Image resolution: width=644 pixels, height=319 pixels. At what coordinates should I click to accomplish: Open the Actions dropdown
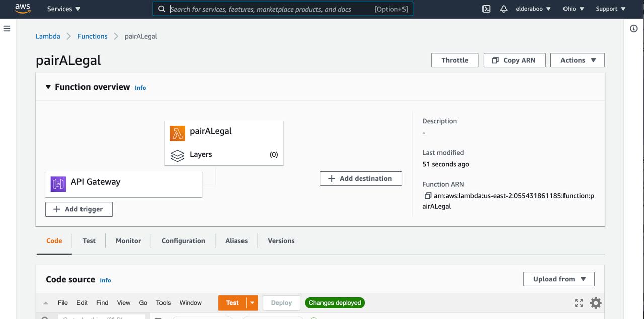tap(578, 60)
